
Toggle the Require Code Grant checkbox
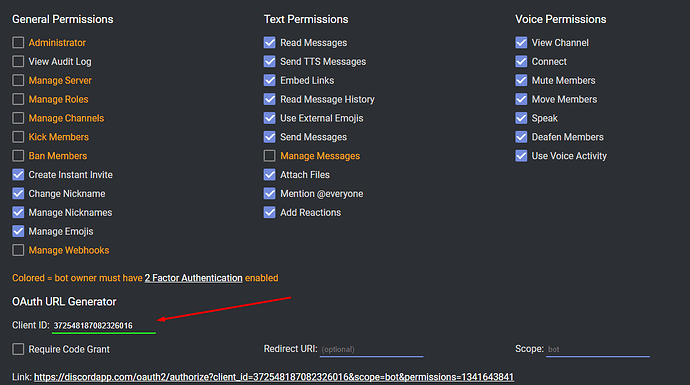point(18,349)
